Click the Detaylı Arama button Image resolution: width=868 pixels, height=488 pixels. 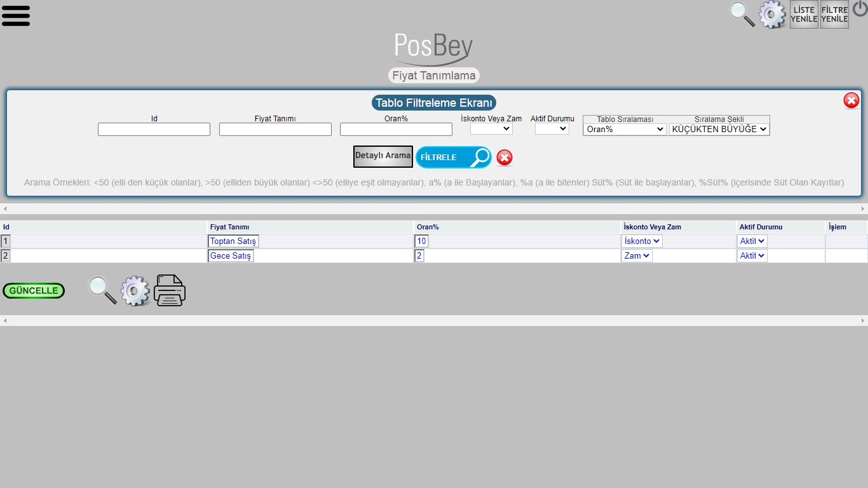pyautogui.click(x=383, y=156)
